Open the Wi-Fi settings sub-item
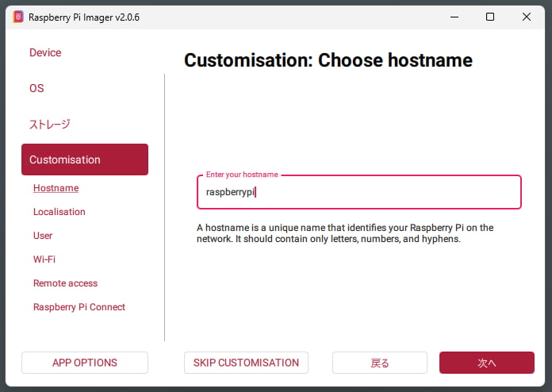The height and width of the screenshot is (392, 552). click(x=44, y=259)
